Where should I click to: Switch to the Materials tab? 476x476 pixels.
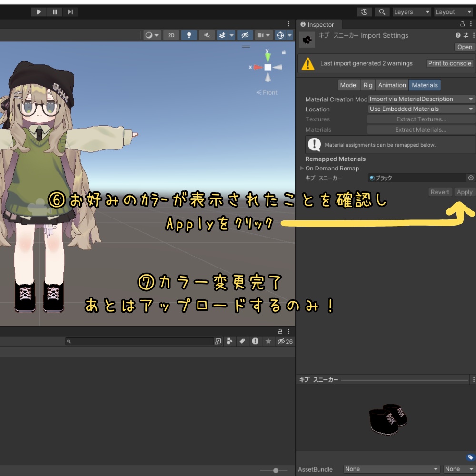click(x=425, y=85)
